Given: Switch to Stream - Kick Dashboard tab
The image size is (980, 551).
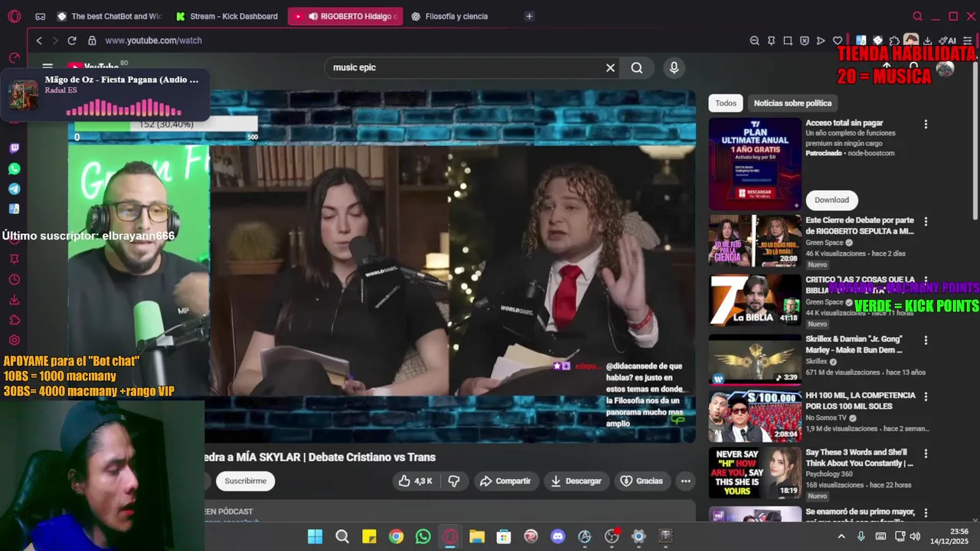Looking at the screenshot, I should pyautogui.click(x=227, y=16).
